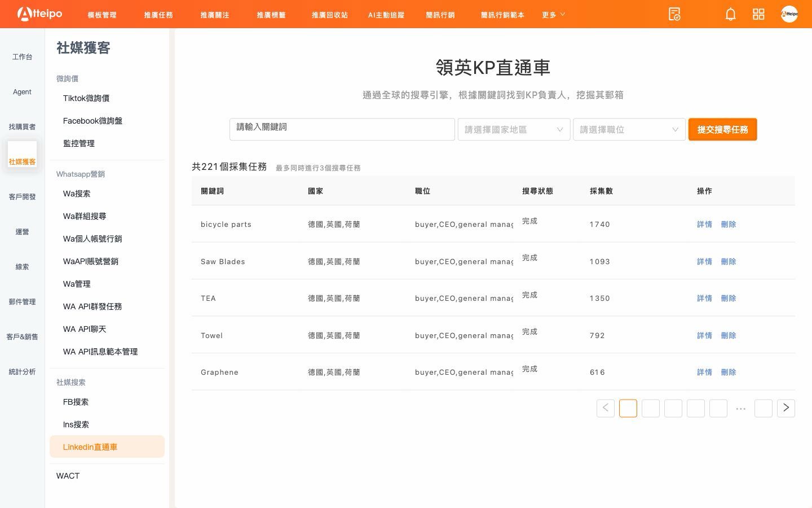Open the 請選擇職位 dropdown
The image size is (812, 508).
[x=629, y=129]
